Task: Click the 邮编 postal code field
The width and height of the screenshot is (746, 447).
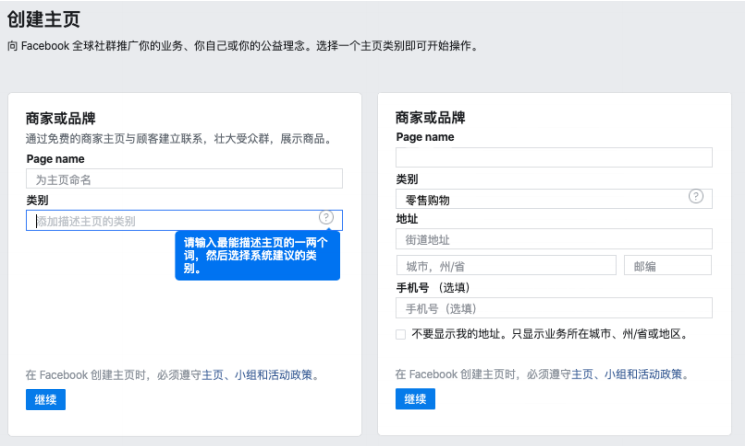Action: pos(668,266)
